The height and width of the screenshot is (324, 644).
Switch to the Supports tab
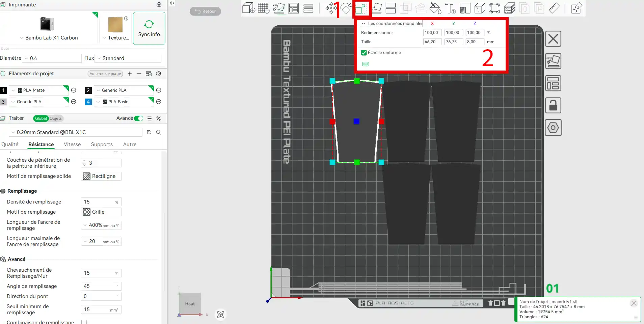(x=102, y=144)
